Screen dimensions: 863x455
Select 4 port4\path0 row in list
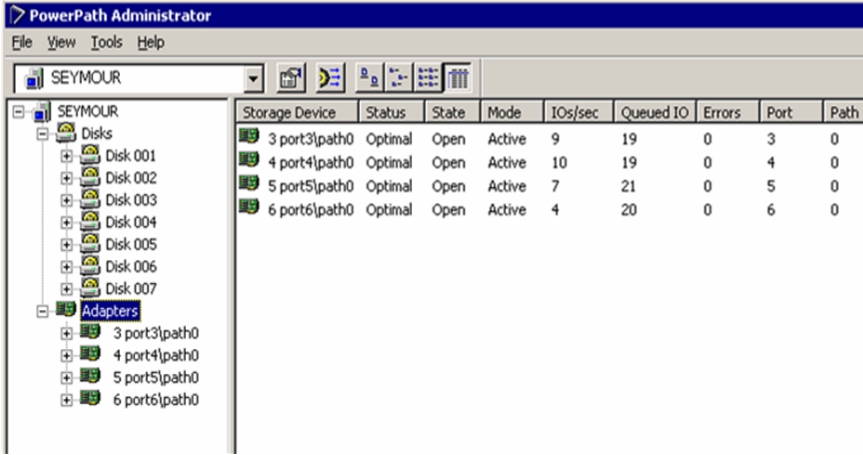tap(550, 162)
